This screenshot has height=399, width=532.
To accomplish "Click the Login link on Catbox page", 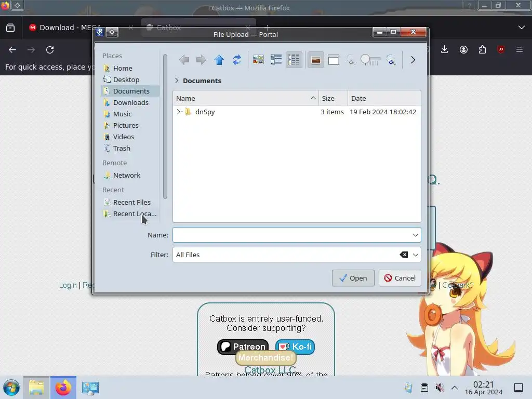I will click(x=68, y=285).
